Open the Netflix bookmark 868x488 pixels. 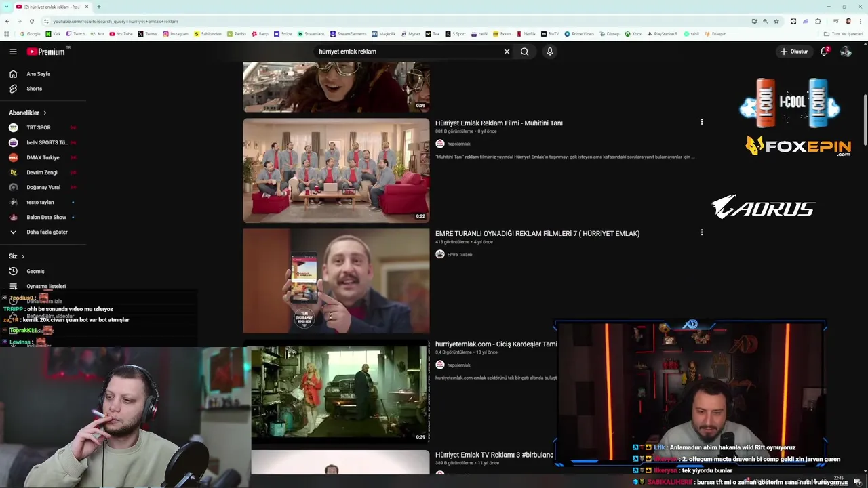[526, 33]
